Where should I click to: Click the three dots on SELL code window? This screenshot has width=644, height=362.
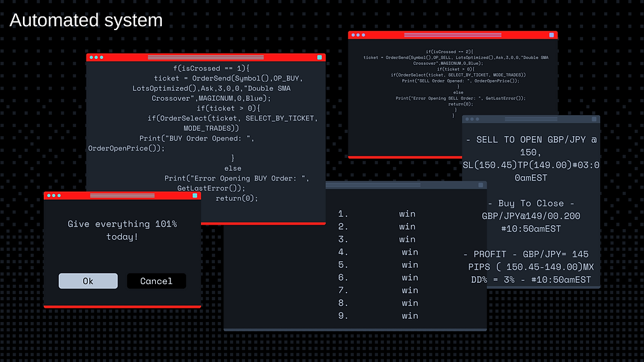[x=358, y=35]
